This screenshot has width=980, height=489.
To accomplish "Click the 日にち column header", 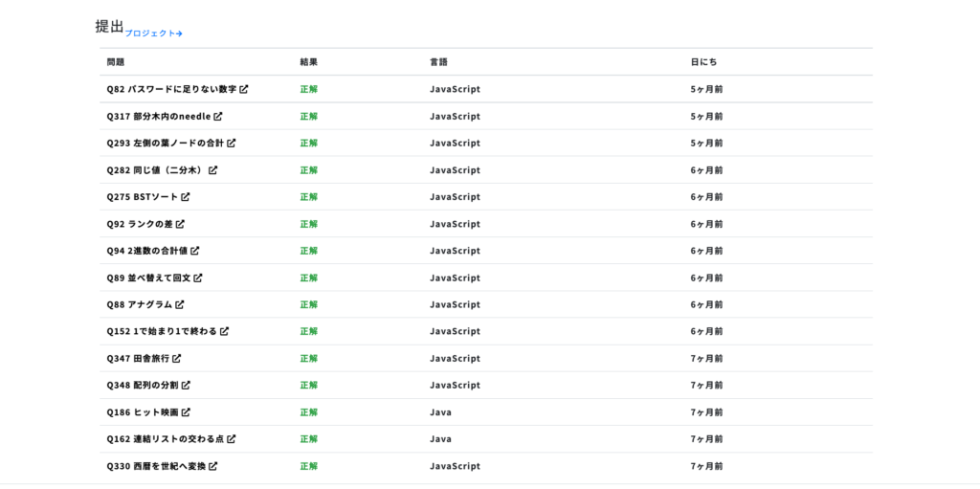I will click(x=703, y=62).
